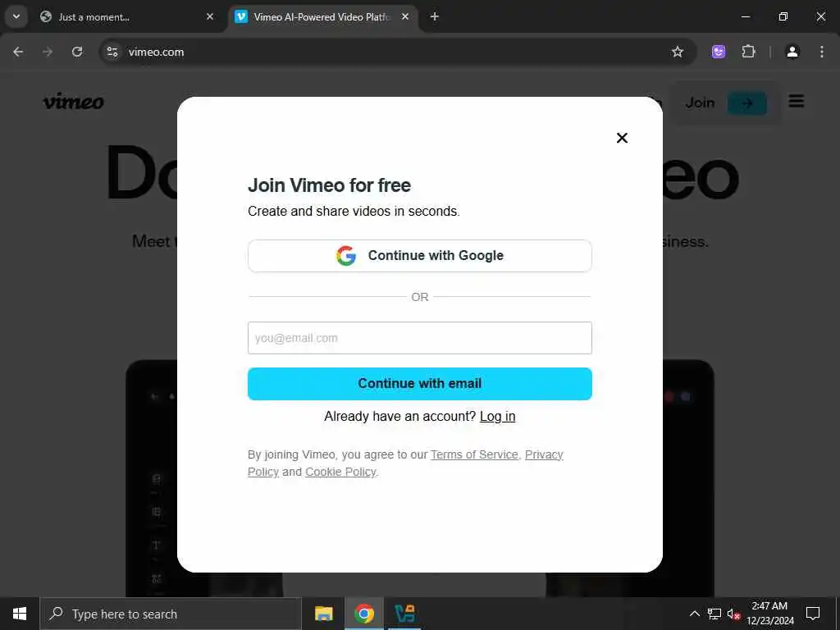Open the clock showing 2:47 AM
Screen dimensions: 840x630
769,614
